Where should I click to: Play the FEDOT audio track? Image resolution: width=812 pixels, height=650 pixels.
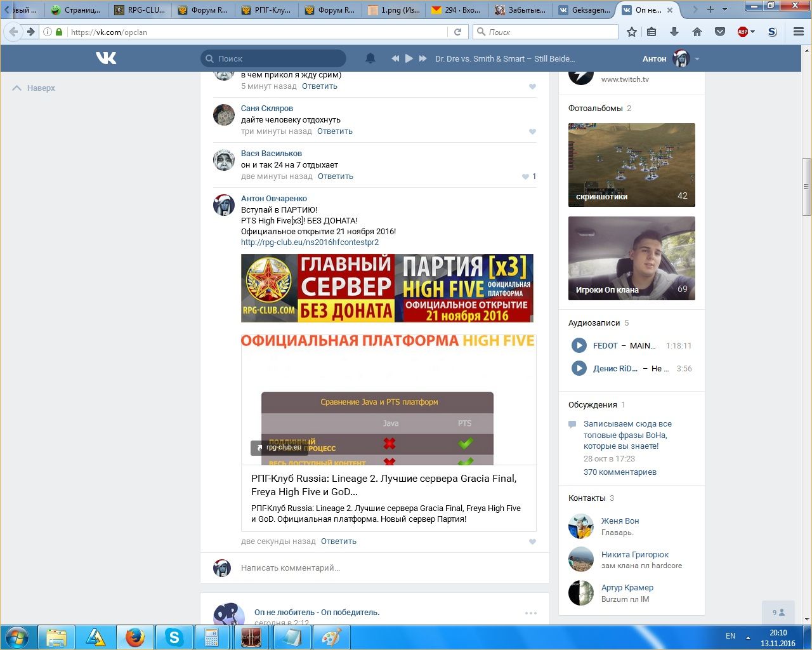click(579, 345)
